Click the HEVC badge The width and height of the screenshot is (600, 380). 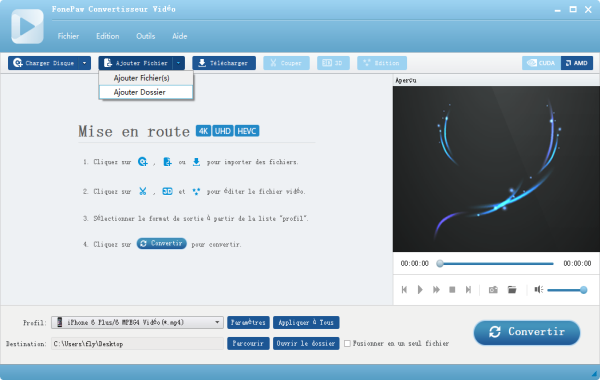pyautogui.click(x=247, y=131)
